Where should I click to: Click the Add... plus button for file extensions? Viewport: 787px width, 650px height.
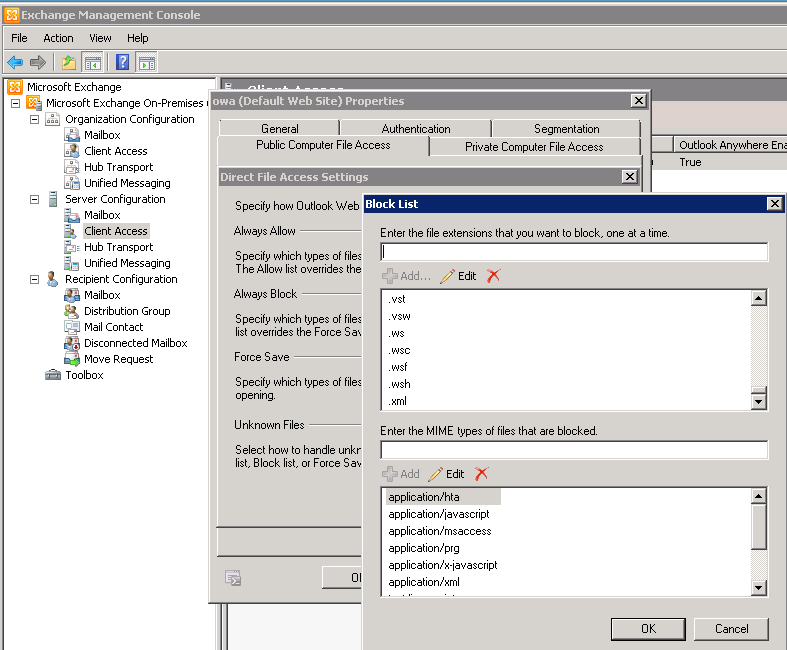[406, 276]
